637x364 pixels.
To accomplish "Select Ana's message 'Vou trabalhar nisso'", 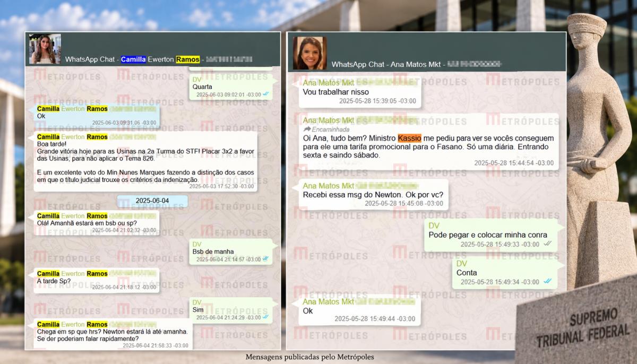I will (359, 92).
